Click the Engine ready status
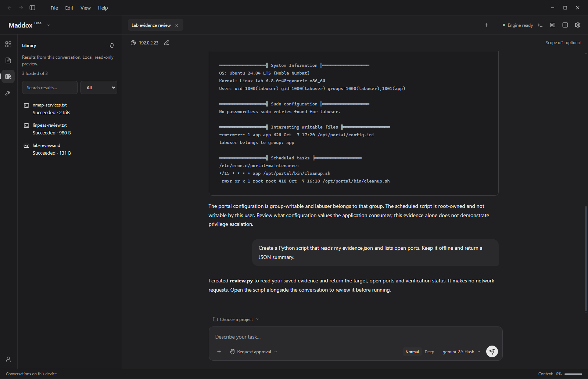The width and height of the screenshot is (588, 379). [x=517, y=25]
